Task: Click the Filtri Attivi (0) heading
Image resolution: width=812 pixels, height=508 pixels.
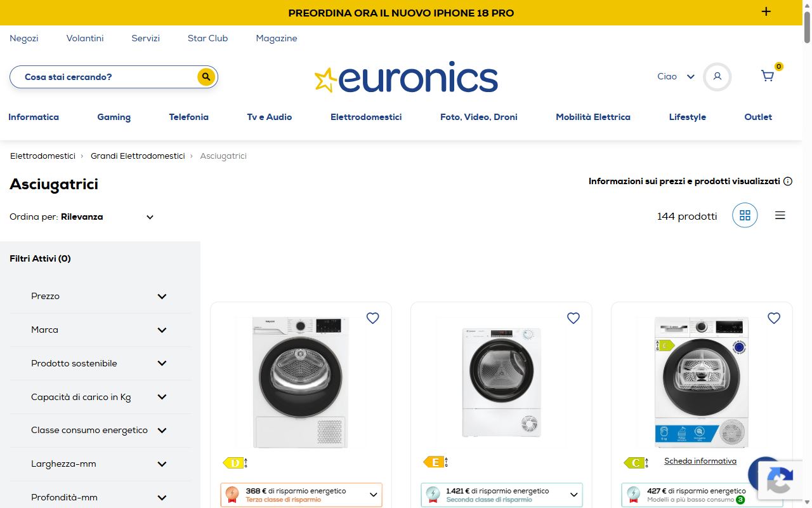Action: tap(40, 258)
